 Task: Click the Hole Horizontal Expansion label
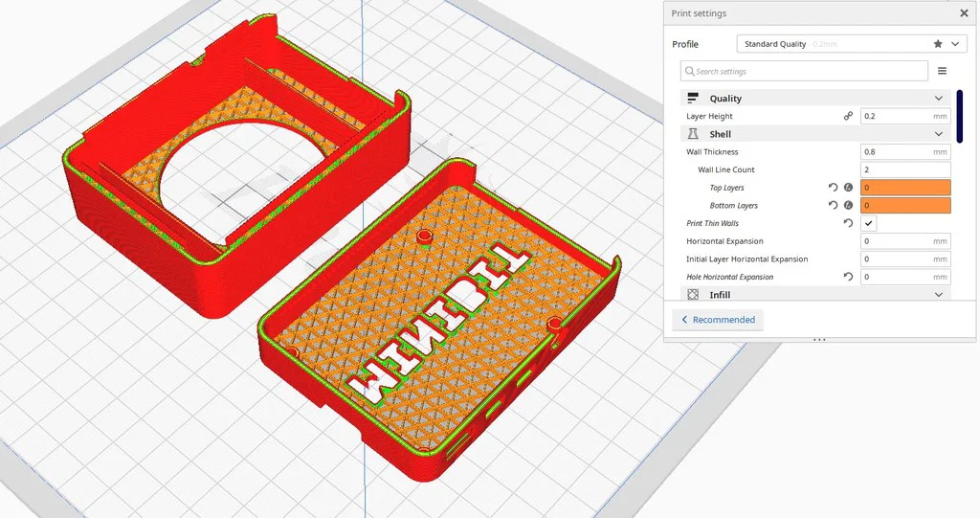click(x=729, y=277)
